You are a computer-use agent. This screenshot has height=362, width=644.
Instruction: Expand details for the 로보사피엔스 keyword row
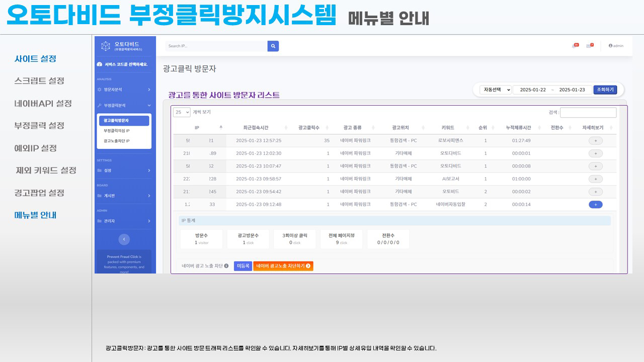pyautogui.click(x=595, y=141)
